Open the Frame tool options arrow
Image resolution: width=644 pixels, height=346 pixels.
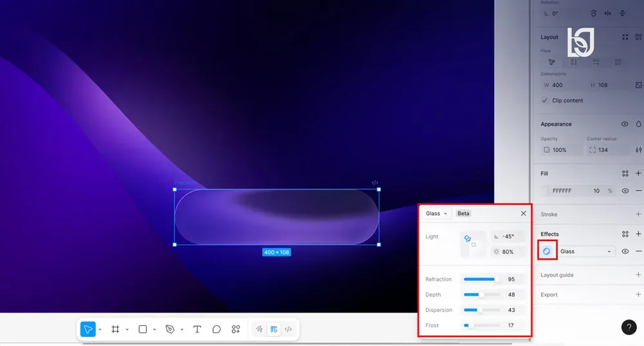coord(127,329)
